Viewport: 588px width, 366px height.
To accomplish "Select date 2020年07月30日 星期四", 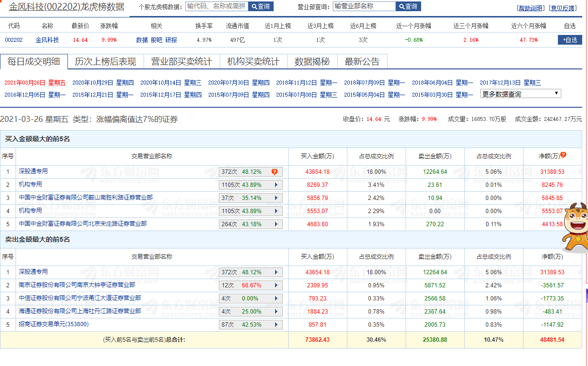I will tap(239, 83).
